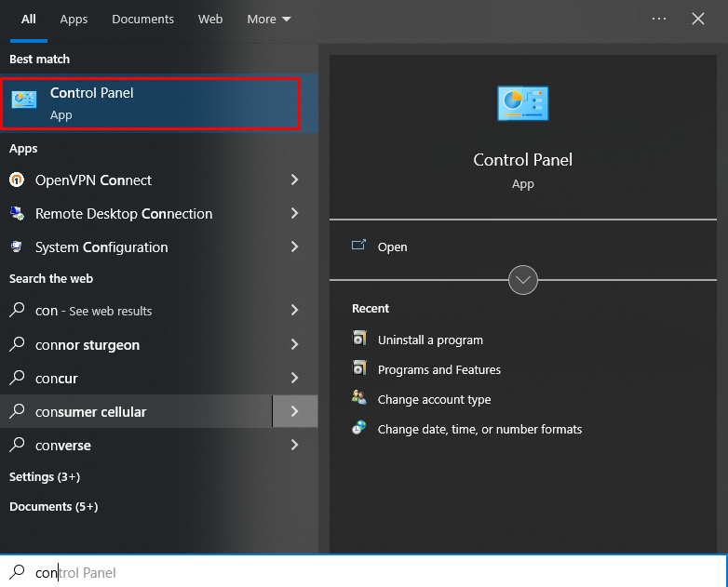This screenshot has height=587, width=728.
Task: Expand options with the circular down-arrow
Action: click(523, 280)
